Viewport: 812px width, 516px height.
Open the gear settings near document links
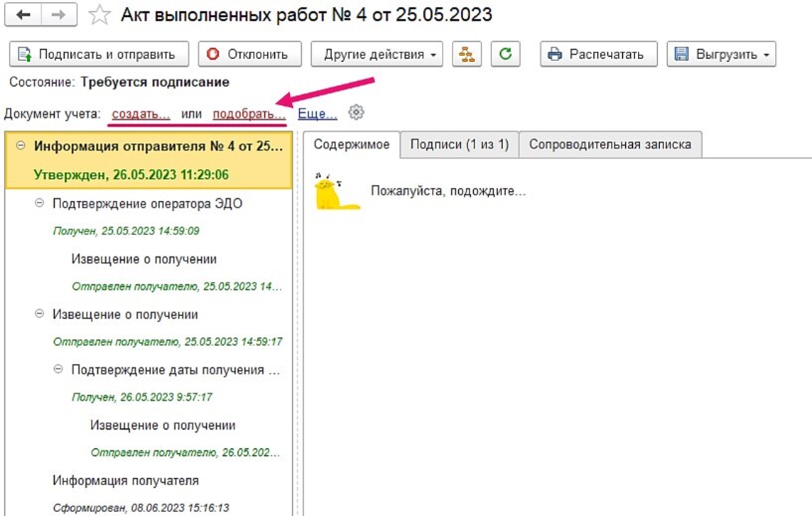[x=356, y=112]
